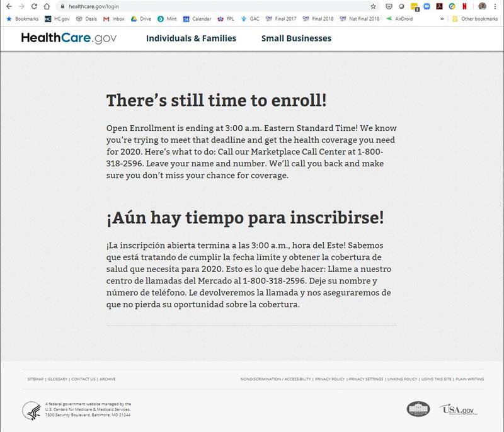Go to the browser home icon

pos(47,6)
